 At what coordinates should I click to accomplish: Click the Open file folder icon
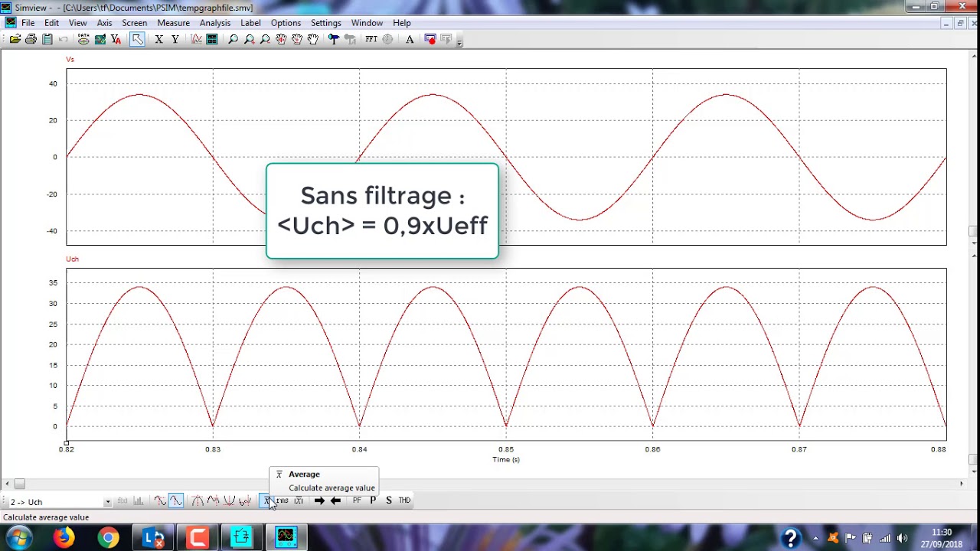[15, 39]
